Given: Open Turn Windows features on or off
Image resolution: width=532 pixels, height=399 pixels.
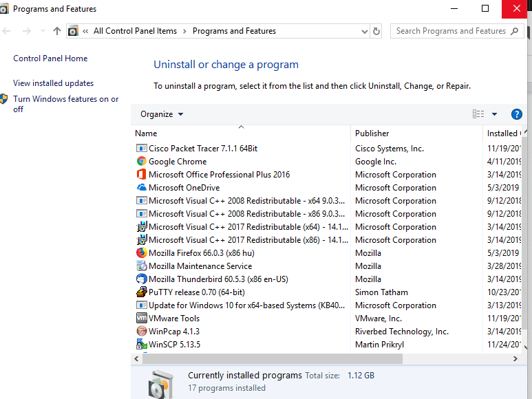Looking at the screenshot, I should [66, 104].
